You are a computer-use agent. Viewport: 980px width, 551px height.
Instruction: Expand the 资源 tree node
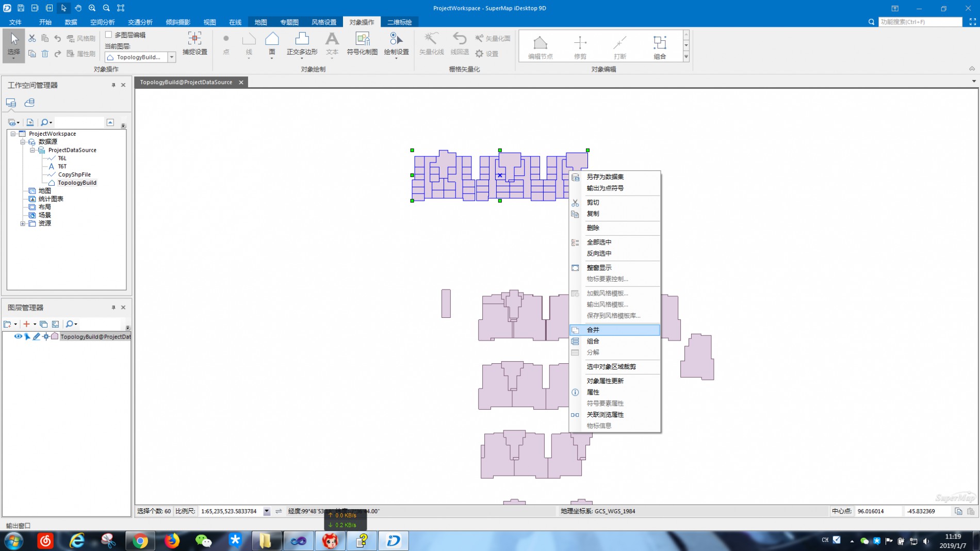pyautogui.click(x=23, y=223)
